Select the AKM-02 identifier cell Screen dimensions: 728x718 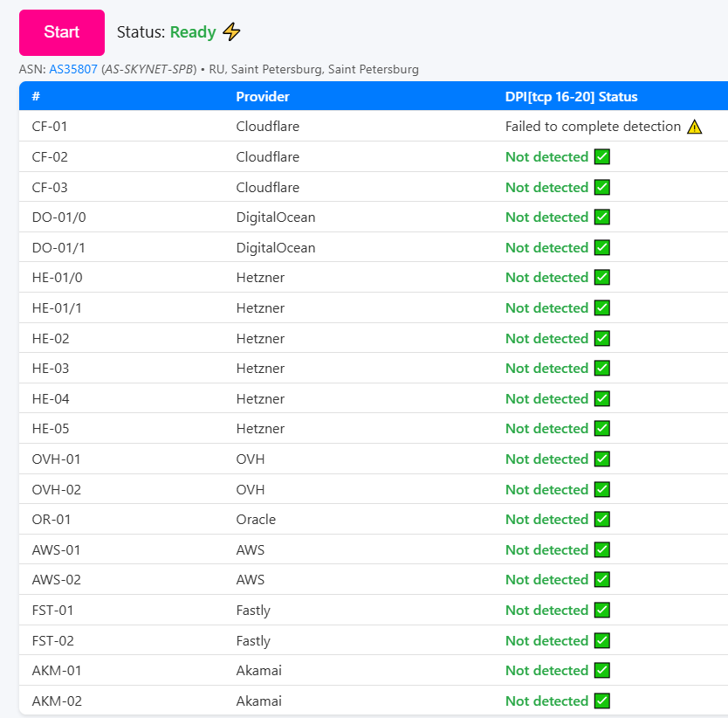coord(57,701)
